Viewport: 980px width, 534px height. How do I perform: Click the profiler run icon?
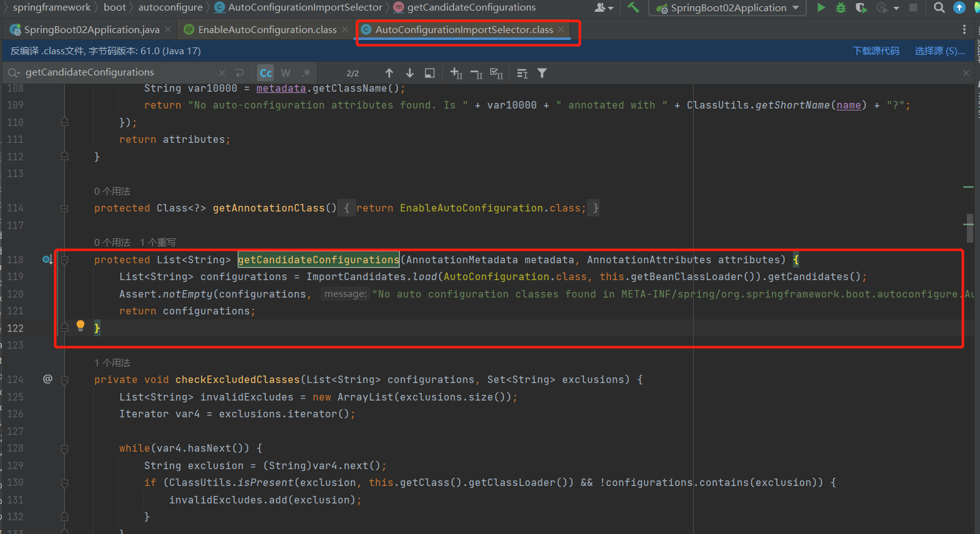pos(881,7)
